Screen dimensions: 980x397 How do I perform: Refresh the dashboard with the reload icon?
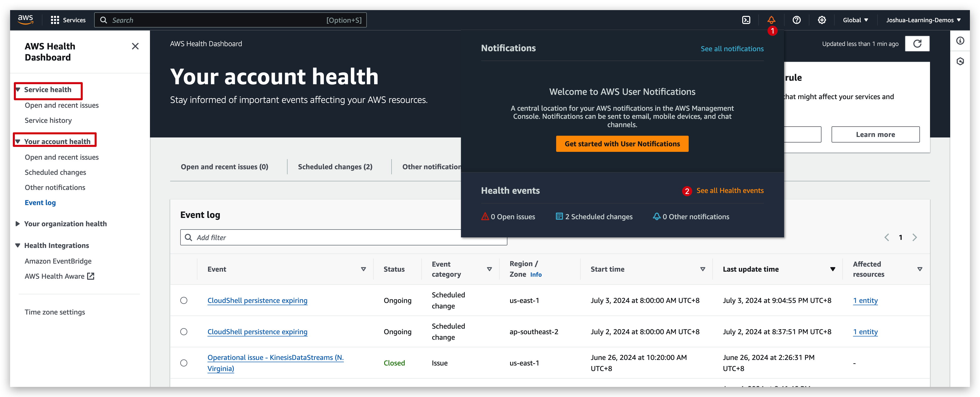coord(917,43)
